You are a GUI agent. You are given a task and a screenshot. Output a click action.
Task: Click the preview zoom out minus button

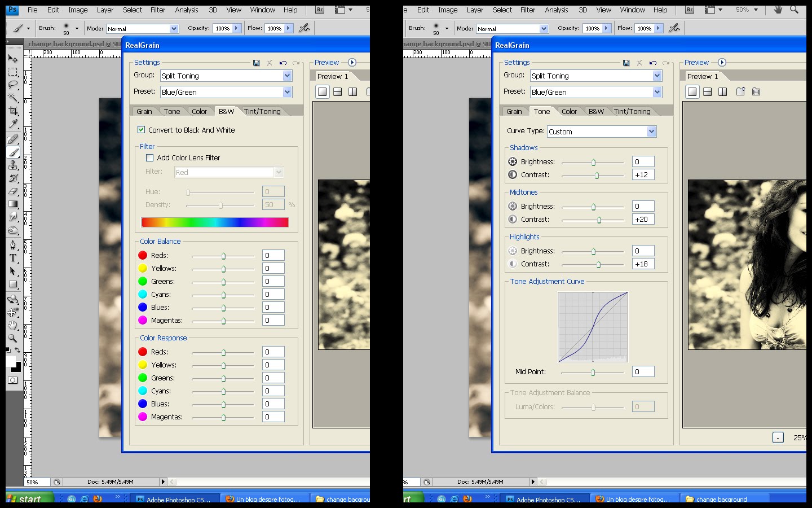tap(778, 437)
